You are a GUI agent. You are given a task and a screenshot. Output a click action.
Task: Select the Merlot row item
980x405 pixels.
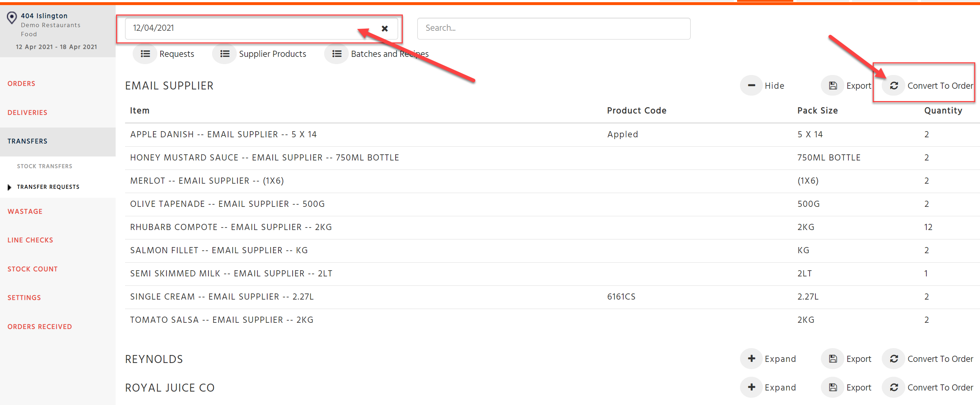coord(207,181)
